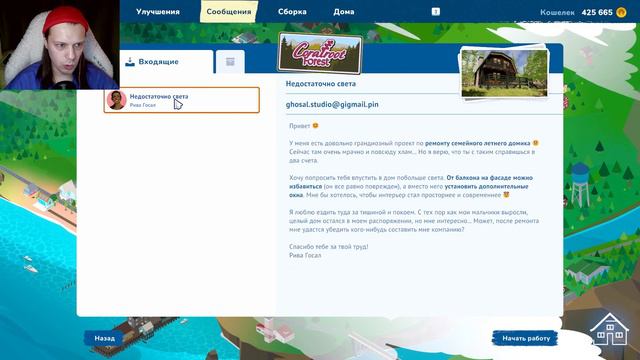This screenshot has width=640, height=360.
Task: Click the Спасибо тебе за твой труд! line
Action: [x=329, y=247]
